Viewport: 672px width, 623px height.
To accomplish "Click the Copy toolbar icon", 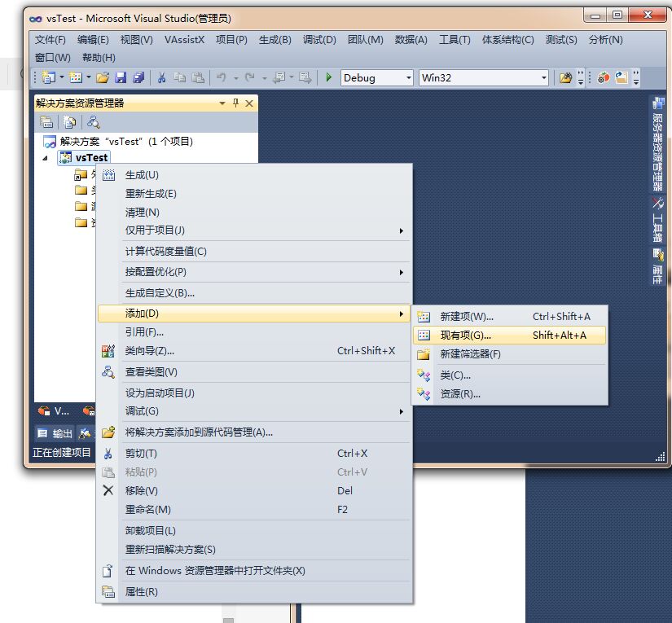I will pyautogui.click(x=179, y=77).
